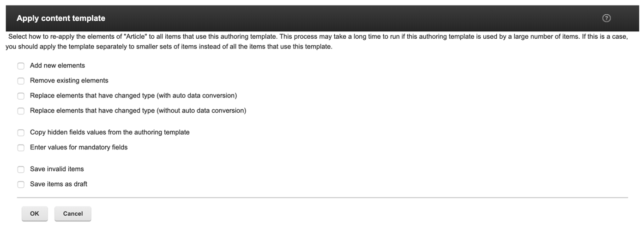
Task: Tick the checkbox beside Add new elements
Action: [x=21, y=66]
